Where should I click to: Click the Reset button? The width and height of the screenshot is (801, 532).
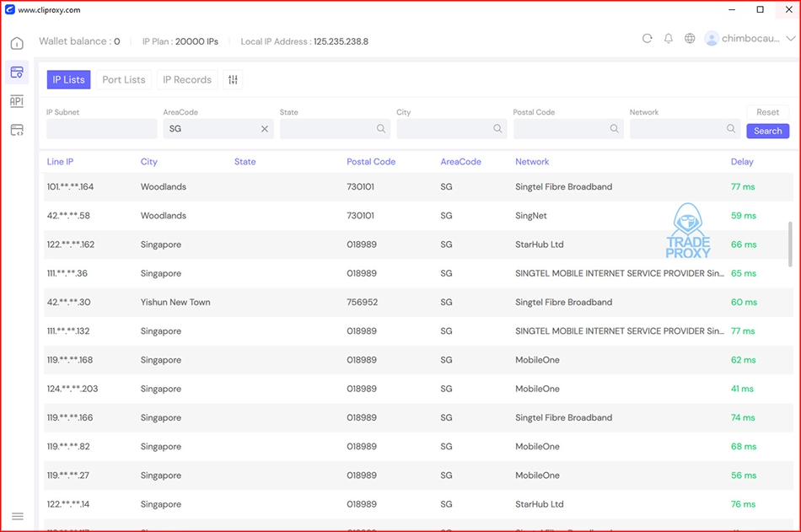767,112
